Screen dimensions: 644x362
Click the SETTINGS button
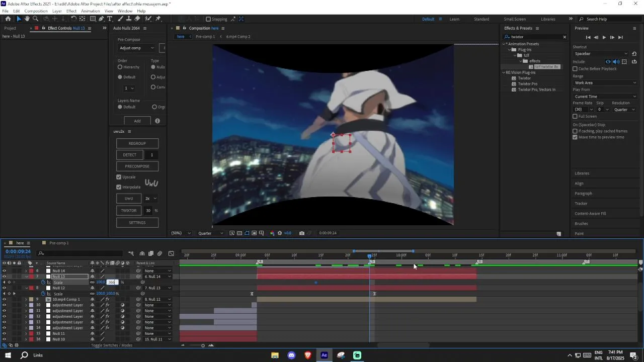tap(137, 223)
